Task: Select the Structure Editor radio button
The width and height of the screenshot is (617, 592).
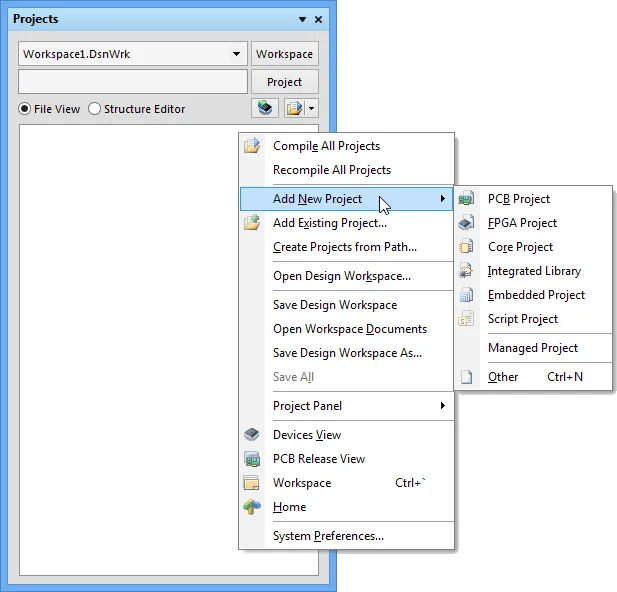Action: 94,108
